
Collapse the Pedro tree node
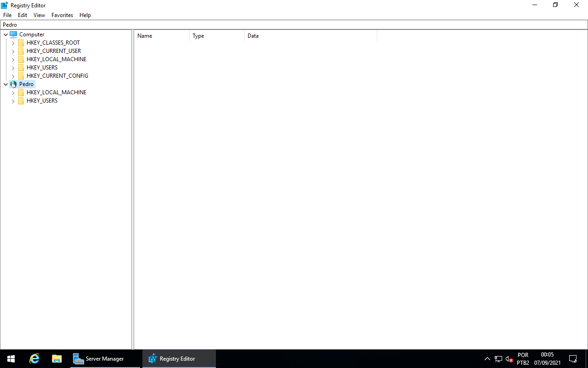(6, 84)
